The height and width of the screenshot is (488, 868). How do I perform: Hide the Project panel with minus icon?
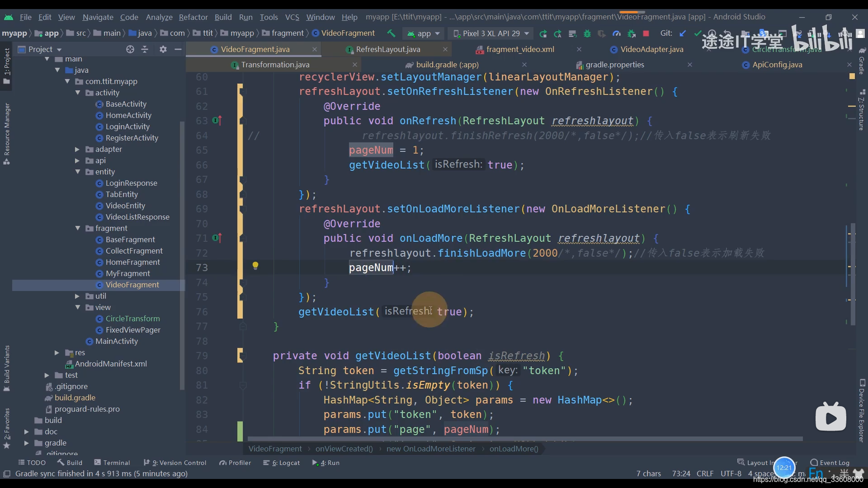(x=178, y=49)
